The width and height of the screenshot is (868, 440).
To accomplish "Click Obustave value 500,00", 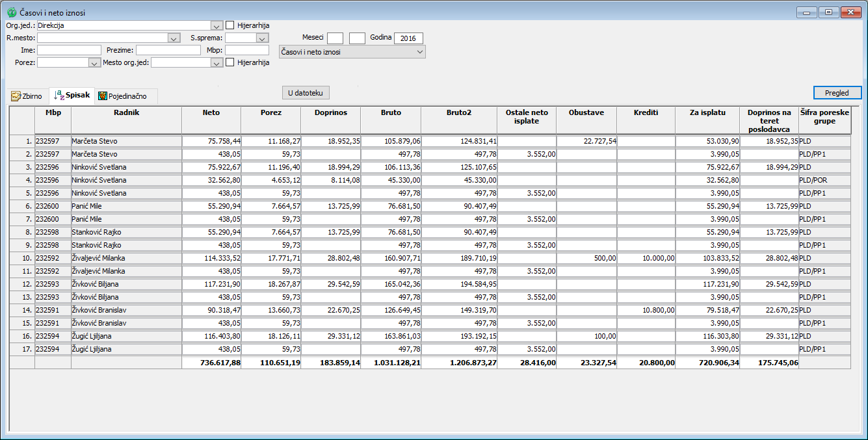I will [x=586, y=258].
